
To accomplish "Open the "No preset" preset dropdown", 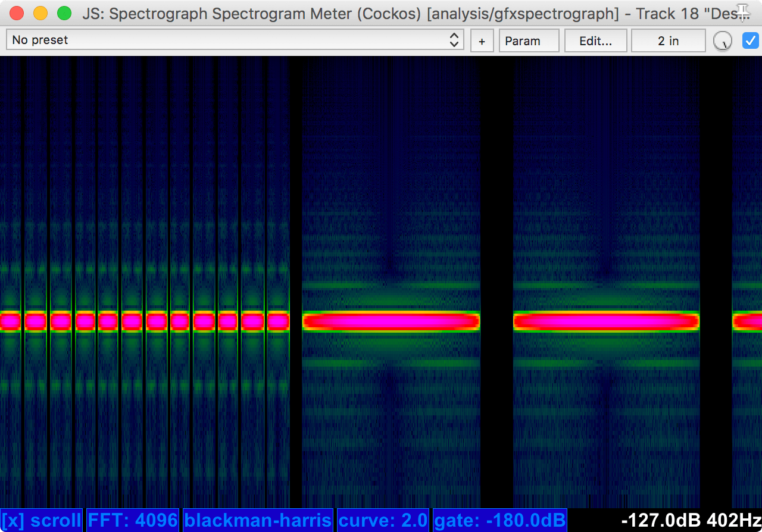I will tap(235, 40).
